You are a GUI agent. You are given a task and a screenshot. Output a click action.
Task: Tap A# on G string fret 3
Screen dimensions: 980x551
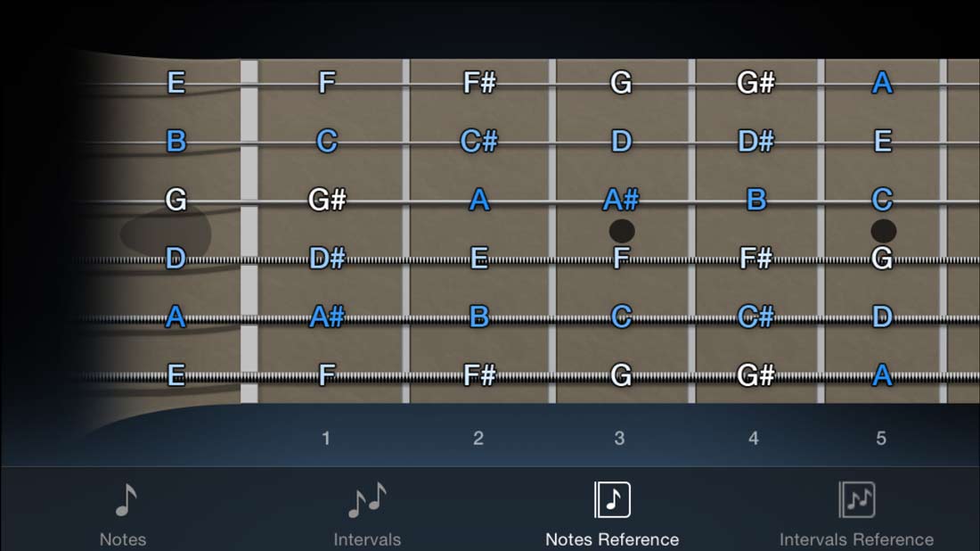pos(621,200)
